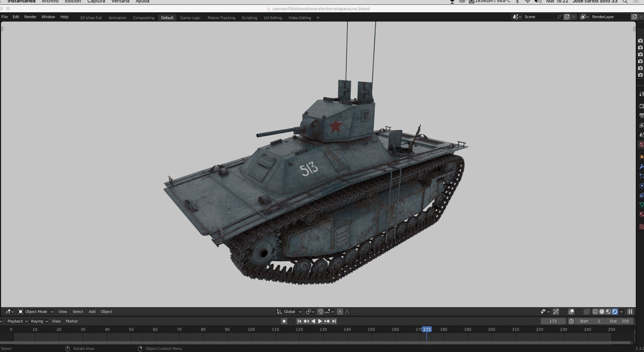Open the Physics properties tab icon

point(641,186)
